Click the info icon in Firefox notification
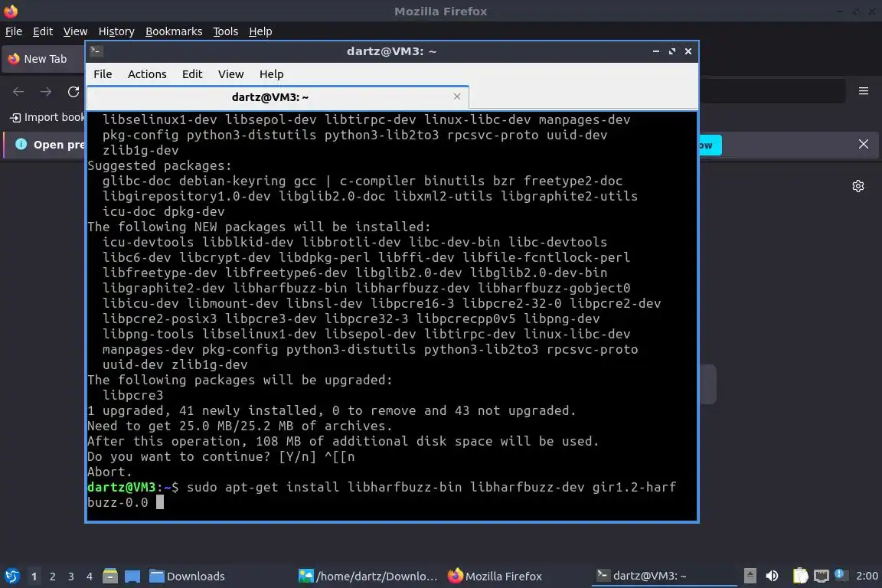 coord(21,144)
